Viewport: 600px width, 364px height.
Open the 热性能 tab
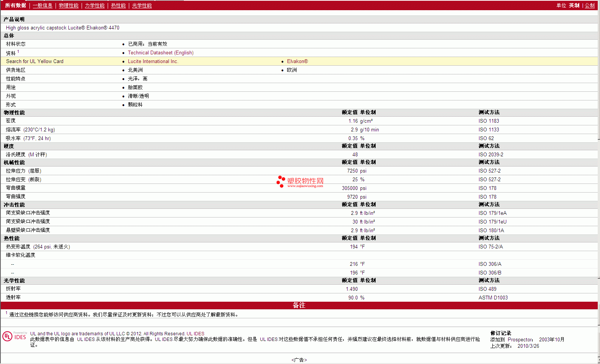(x=118, y=5)
